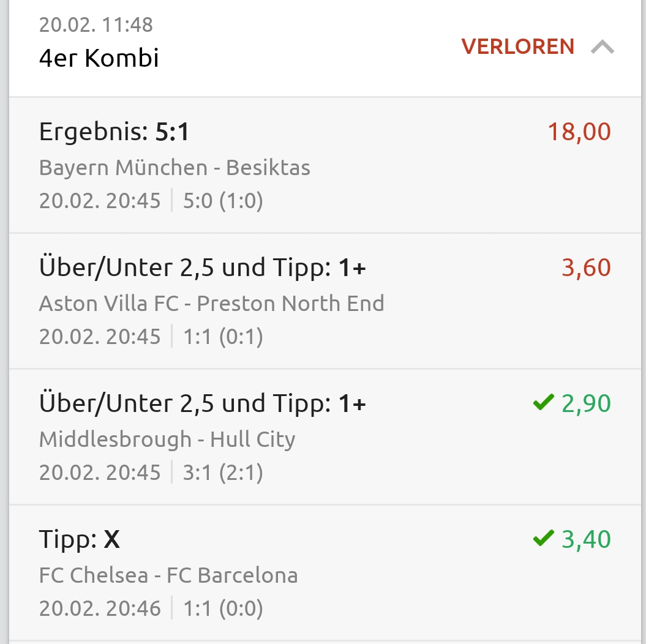Select the Tipp: X bet selection
Viewport: 646px width, 644px height.
coord(80,539)
